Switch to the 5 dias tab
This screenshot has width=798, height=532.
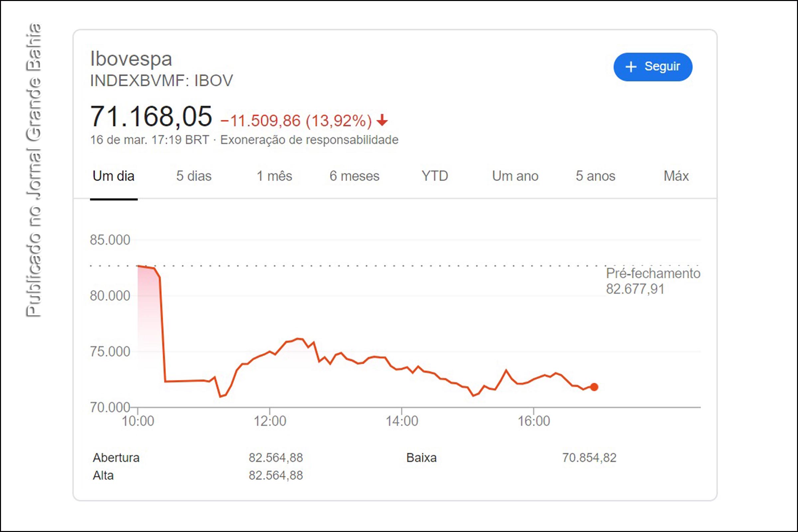click(194, 176)
